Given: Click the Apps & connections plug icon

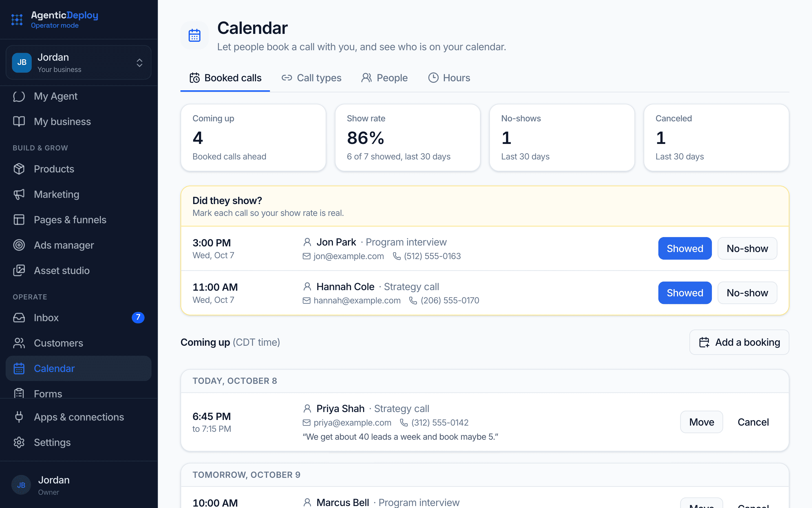Looking at the screenshot, I should point(19,417).
